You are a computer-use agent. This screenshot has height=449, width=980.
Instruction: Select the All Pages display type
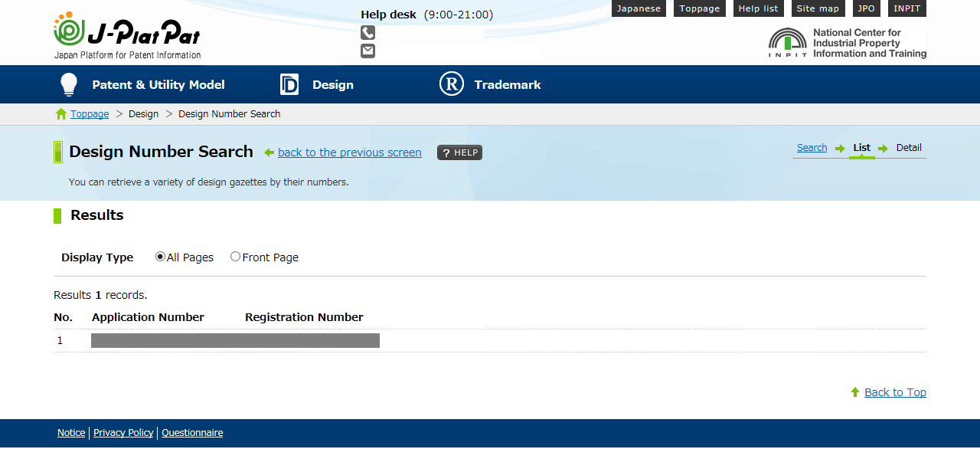[160, 257]
